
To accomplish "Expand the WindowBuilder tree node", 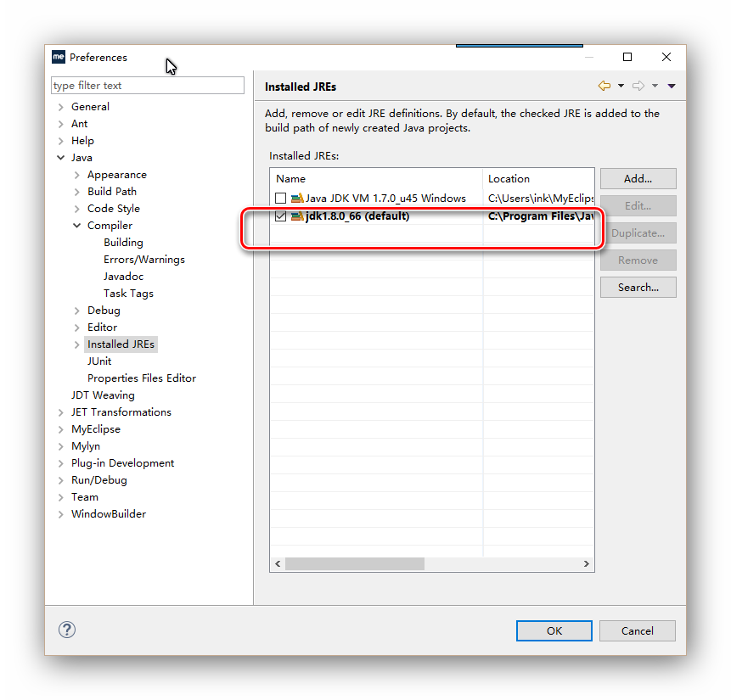I will [x=60, y=514].
